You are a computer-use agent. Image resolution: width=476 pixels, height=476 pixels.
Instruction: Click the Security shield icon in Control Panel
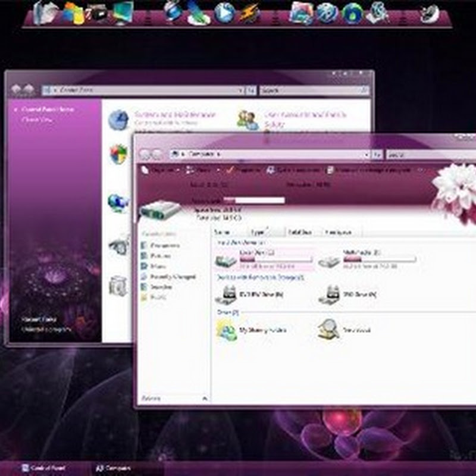click(x=118, y=155)
